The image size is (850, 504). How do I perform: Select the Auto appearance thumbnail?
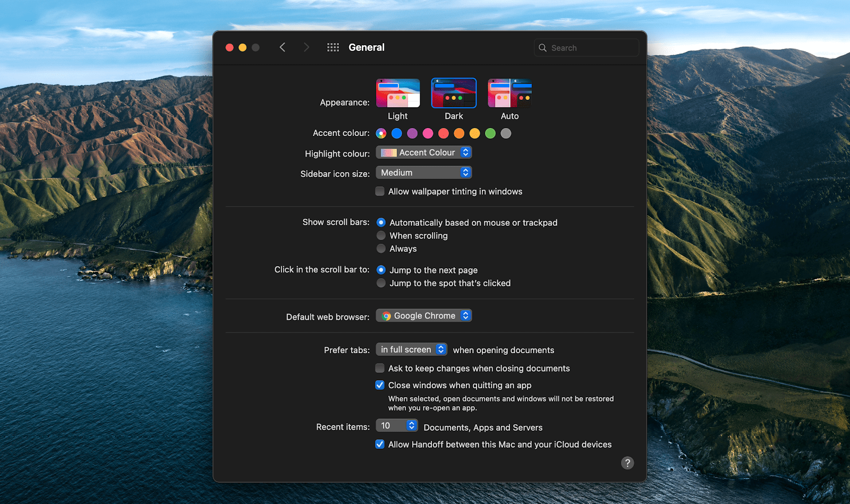point(509,93)
